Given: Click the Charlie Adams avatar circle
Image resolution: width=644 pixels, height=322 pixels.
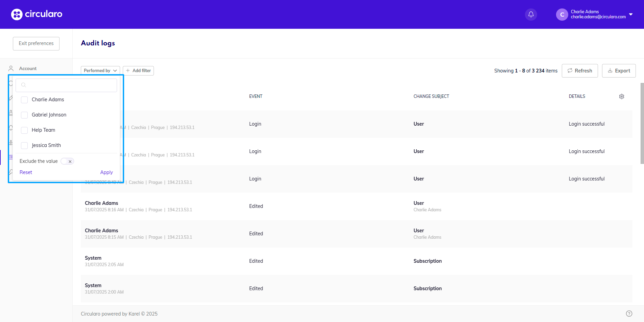Looking at the screenshot, I should click(562, 15).
